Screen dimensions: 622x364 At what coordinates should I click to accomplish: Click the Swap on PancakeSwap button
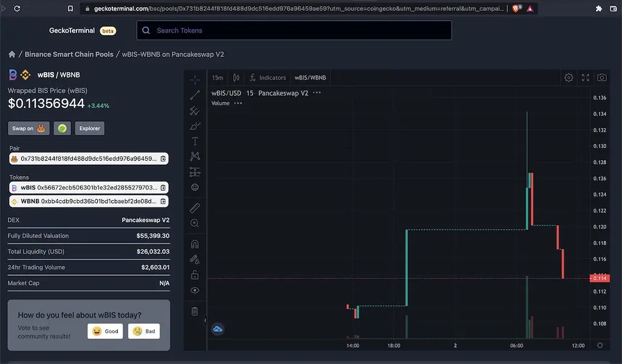[x=29, y=129]
